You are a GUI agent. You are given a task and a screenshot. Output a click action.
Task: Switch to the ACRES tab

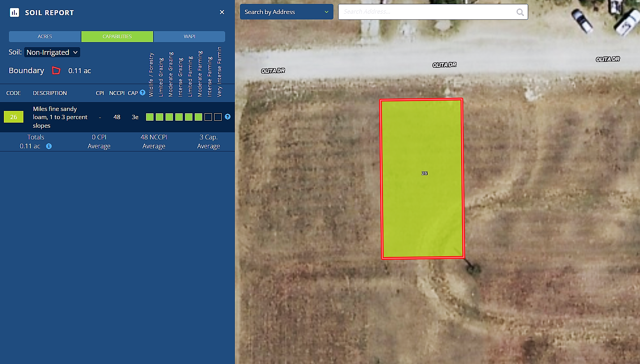tap(45, 36)
